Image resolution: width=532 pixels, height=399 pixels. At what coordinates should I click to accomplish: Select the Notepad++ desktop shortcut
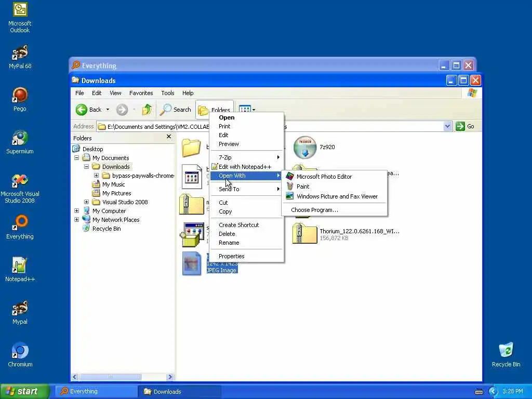[20, 270]
